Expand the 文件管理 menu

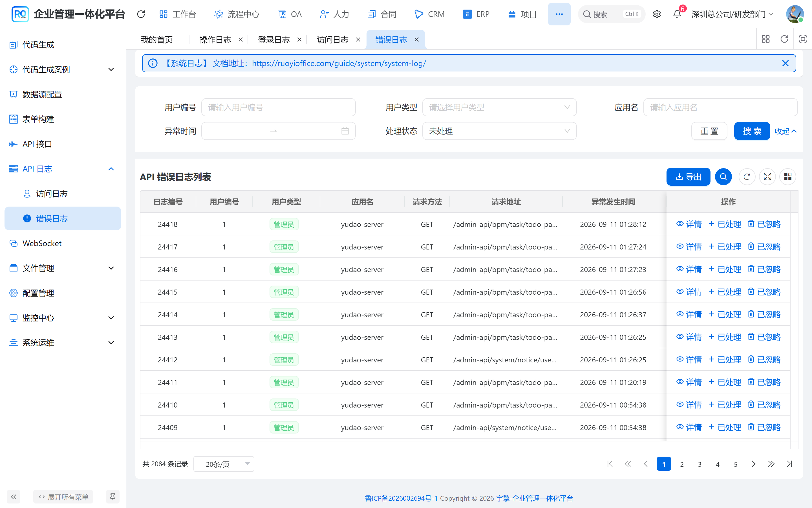pos(63,268)
